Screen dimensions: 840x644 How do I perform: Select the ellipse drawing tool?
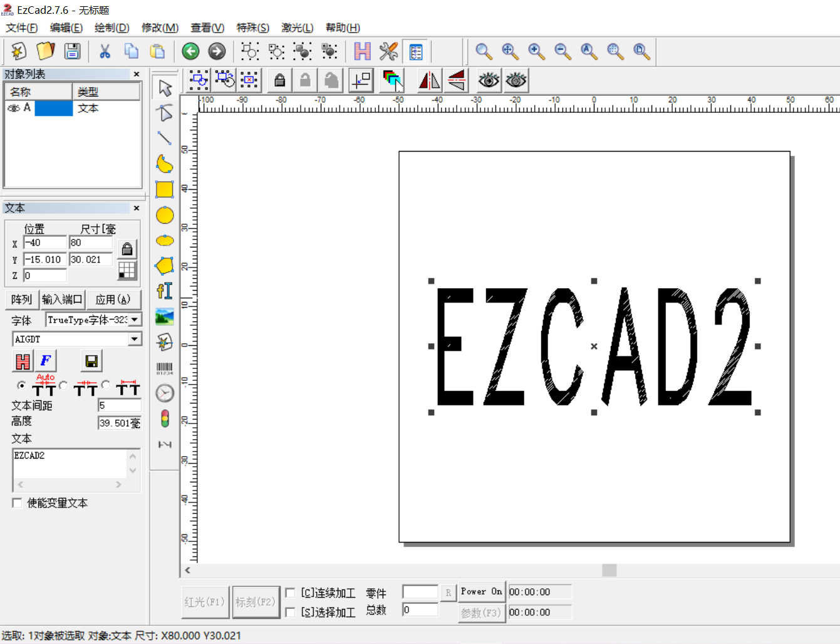point(165,241)
